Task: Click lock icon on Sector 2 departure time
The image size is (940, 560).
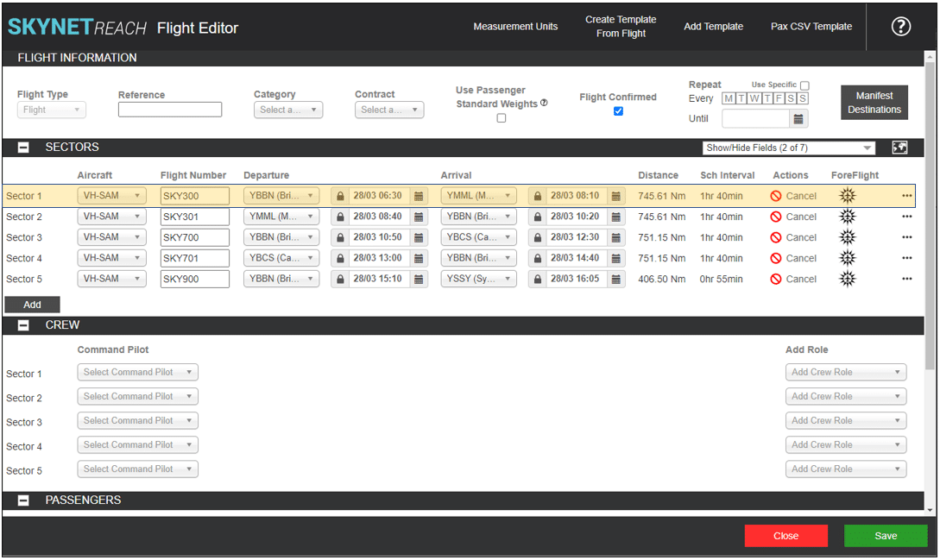Action: pos(340,217)
